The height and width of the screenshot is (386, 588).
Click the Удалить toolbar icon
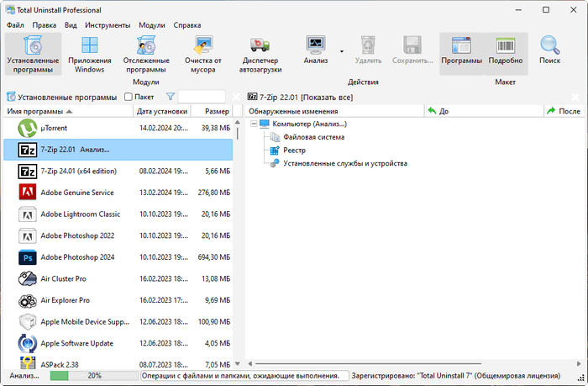click(x=368, y=50)
